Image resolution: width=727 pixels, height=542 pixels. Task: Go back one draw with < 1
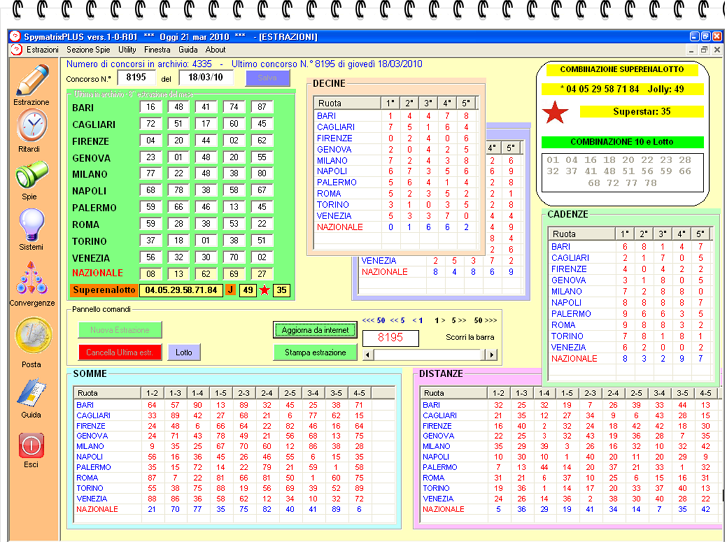(418, 320)
